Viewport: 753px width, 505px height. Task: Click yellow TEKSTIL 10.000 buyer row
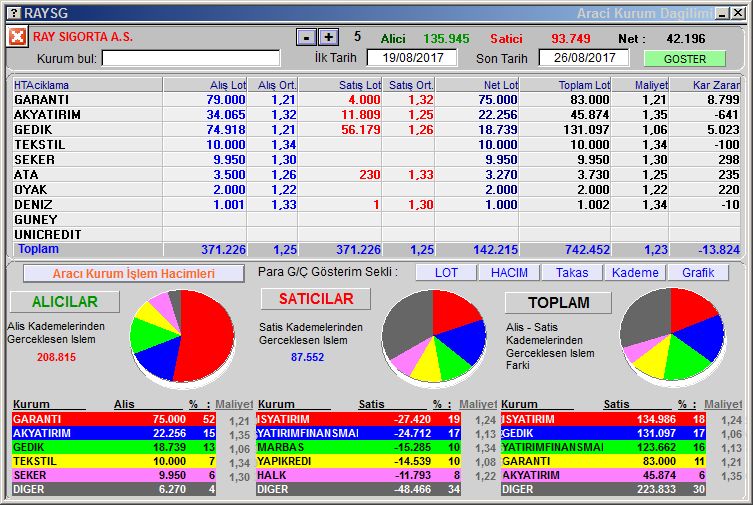(x=114, y=461)
